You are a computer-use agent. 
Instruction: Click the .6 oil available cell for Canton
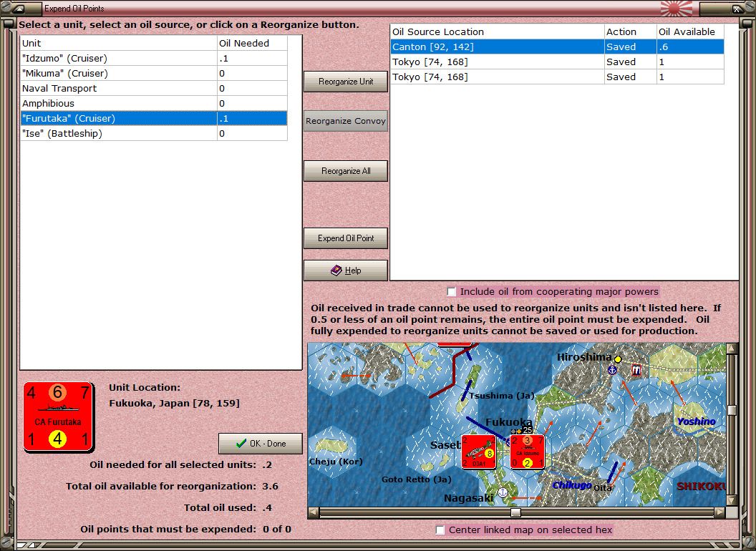pyautogui.click(x=690, y=47)
